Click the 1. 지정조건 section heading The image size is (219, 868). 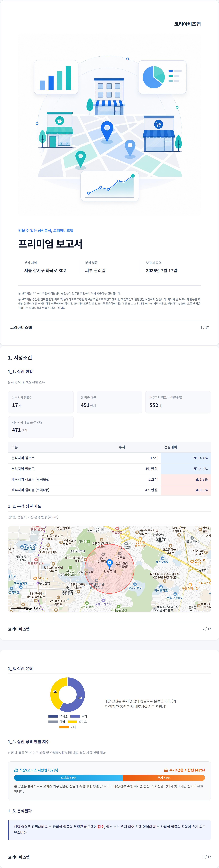point(20,358)
